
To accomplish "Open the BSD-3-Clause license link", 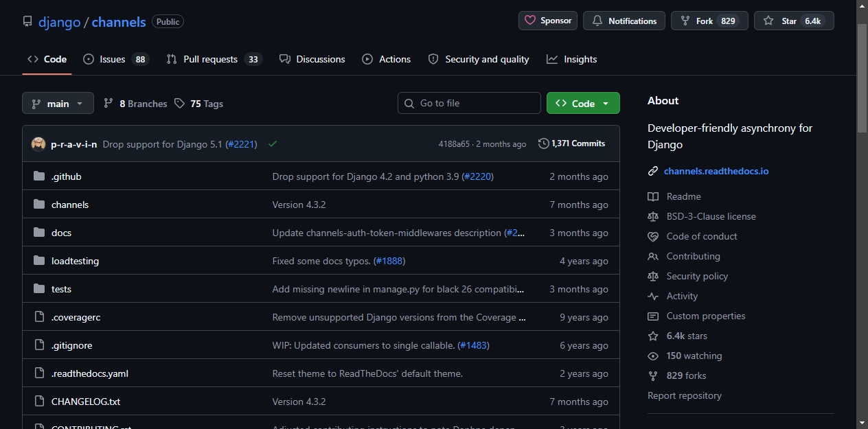I will coord(711,216).
